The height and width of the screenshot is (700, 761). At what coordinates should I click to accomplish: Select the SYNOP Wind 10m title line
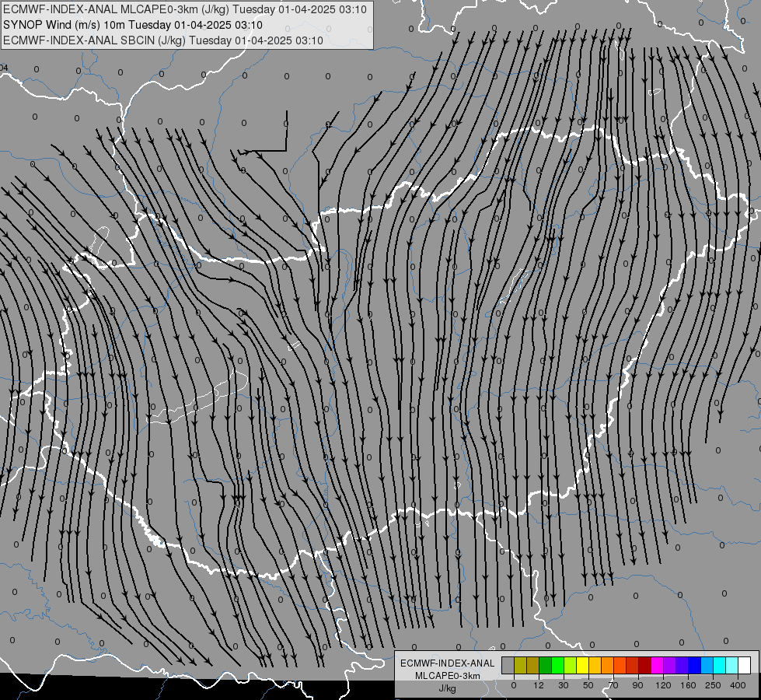tap(133, 25)
